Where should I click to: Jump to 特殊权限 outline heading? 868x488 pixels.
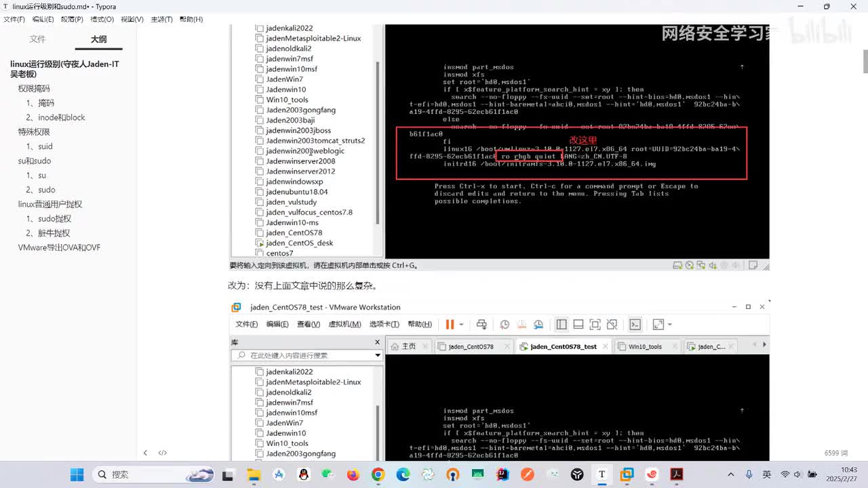[x=34, y=132]
